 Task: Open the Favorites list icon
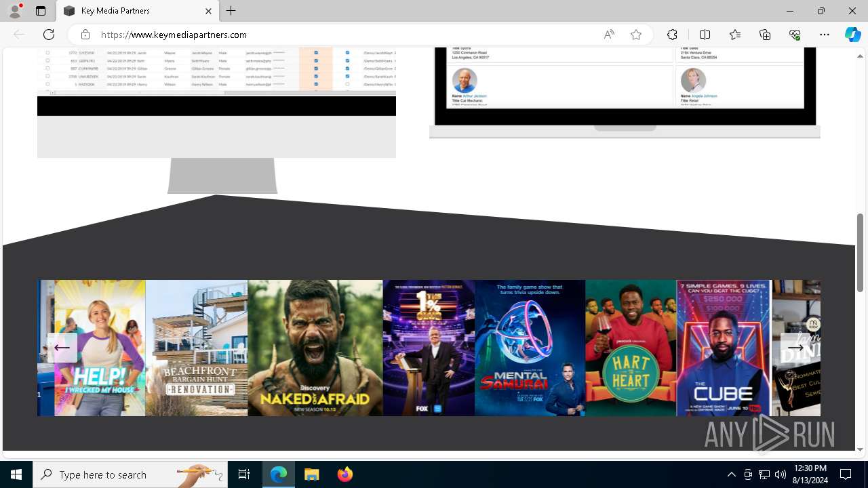coord(735,35)
